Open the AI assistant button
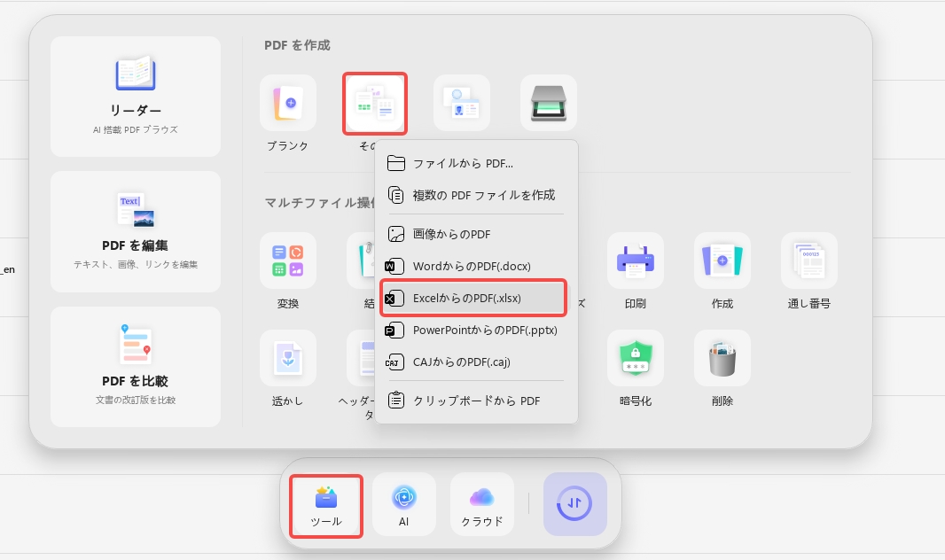 coord(403,504)
